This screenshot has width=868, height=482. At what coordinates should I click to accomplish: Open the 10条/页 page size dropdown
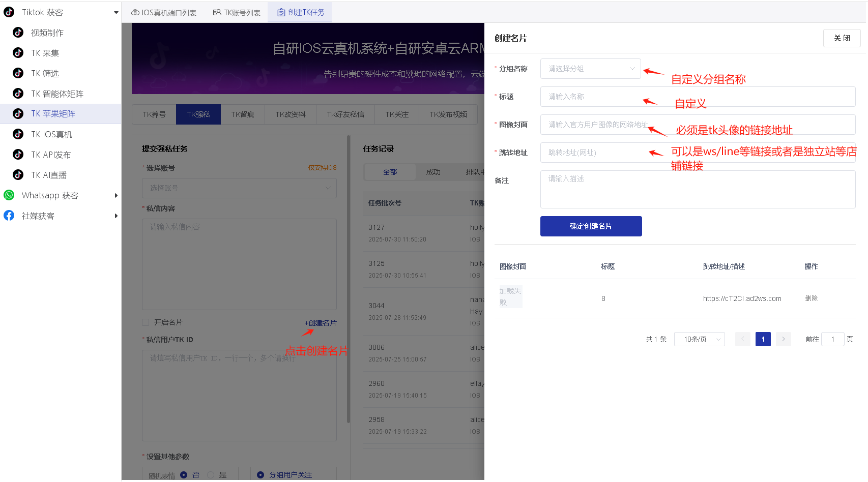[x=699, y=339]
